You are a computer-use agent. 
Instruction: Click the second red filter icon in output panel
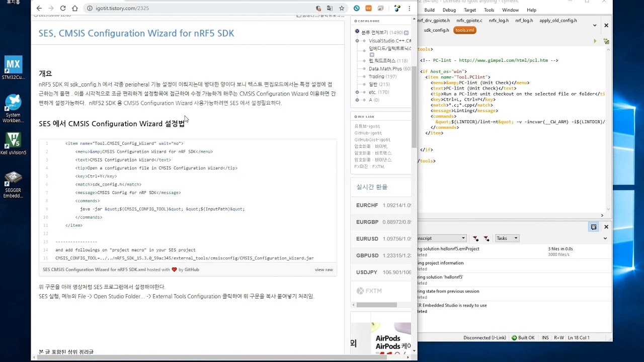click(x=487, y=238)
